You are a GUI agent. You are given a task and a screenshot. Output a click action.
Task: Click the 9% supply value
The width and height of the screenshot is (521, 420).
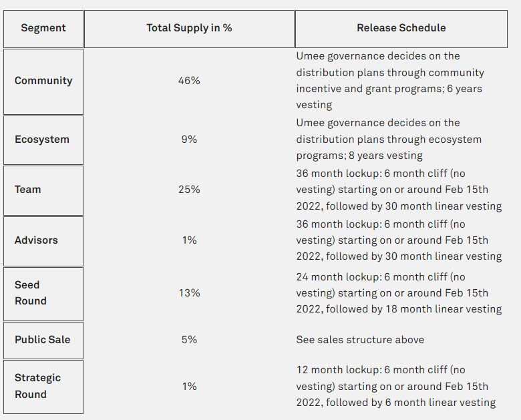pos(189,140)
